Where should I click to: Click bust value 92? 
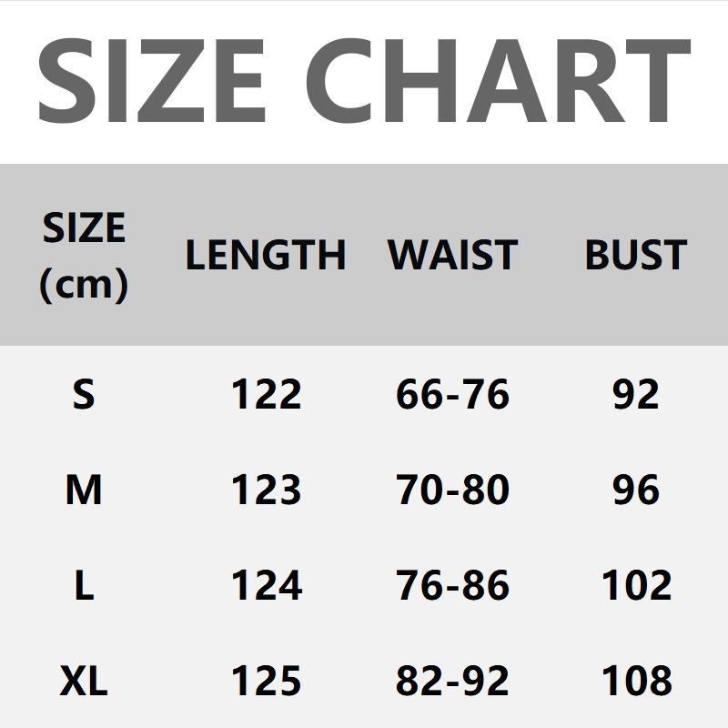coord(635,395)
